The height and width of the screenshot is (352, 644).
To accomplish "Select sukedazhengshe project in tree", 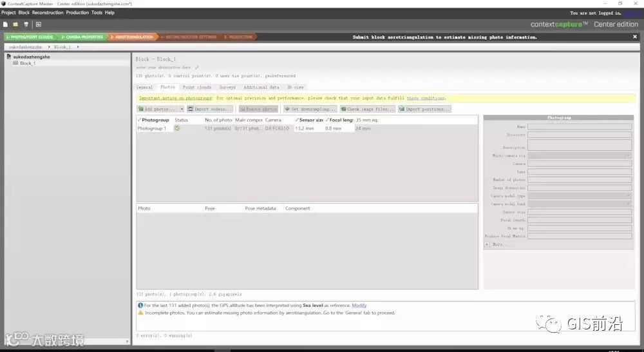I will 31,57.
